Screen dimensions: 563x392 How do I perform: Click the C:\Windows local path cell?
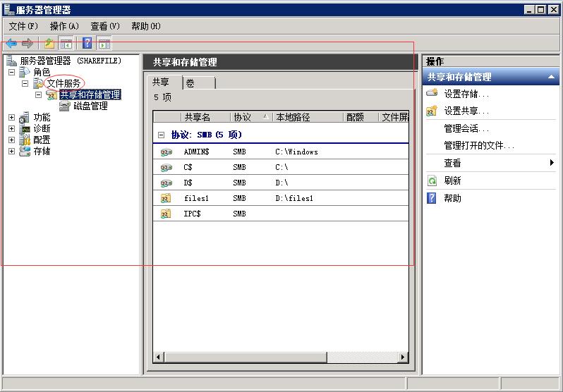296,152
